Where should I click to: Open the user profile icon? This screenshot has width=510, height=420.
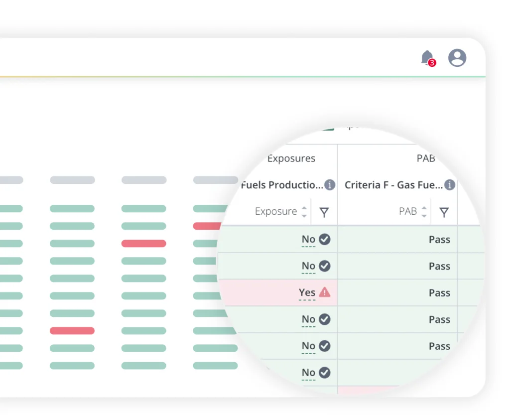pyautogui.click(x=458, y=58)
